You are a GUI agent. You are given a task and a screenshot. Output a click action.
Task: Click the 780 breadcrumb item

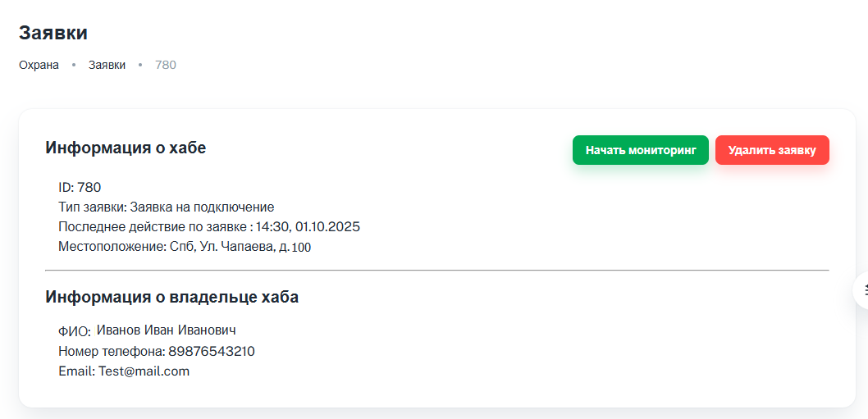(x=166, y=65)
